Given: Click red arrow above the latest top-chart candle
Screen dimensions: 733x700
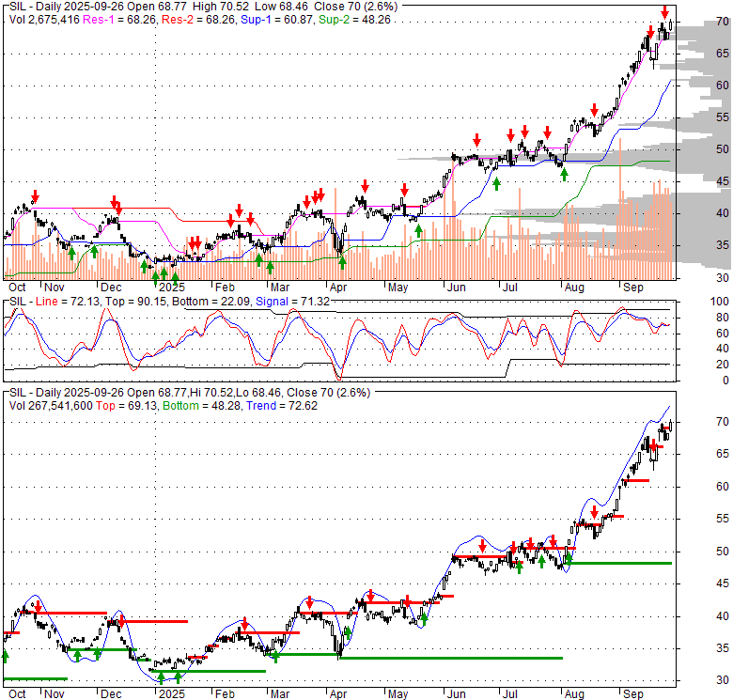Looking at the screenshot, I should (664, 12).
